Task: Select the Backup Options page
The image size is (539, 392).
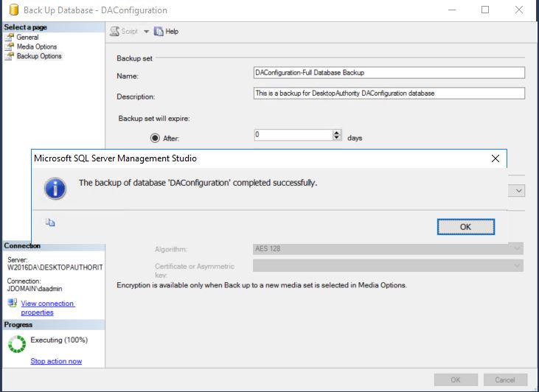Action: click(x=39, y=56)
